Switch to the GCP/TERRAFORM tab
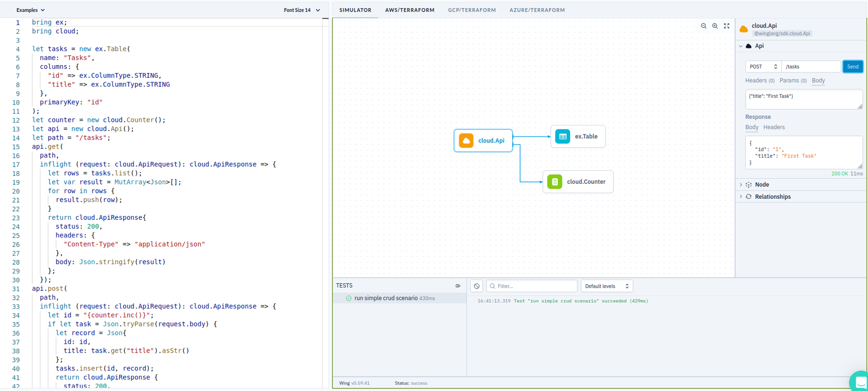The image size is (868, 391). point(472,10)
